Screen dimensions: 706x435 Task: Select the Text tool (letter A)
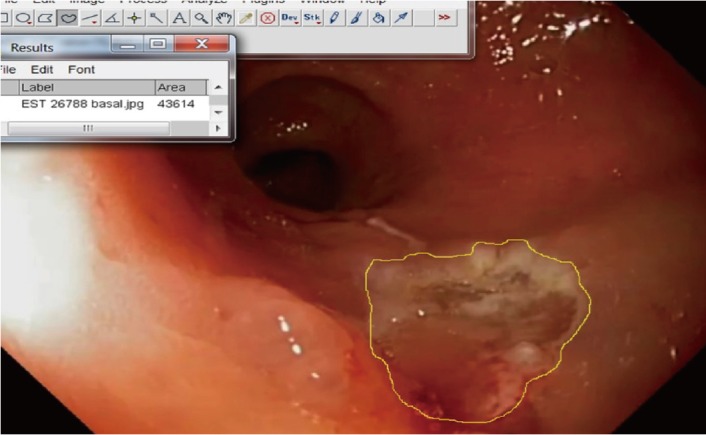179,18
